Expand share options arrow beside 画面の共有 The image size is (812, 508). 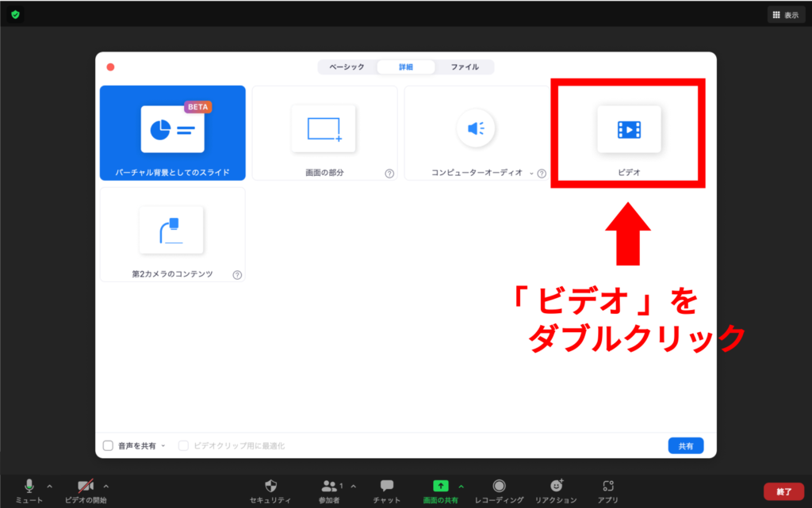pos(462,487)
